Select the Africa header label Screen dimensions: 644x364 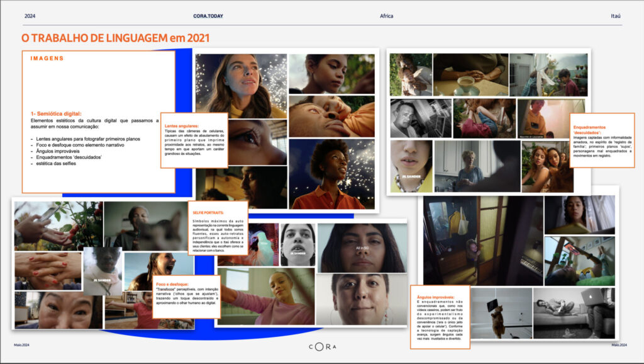[387, 16]
